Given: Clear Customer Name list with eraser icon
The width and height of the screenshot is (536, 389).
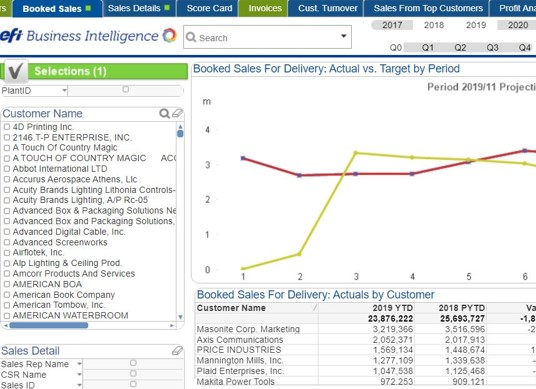Looking at the screenshot, I should (x=177, y=113).
